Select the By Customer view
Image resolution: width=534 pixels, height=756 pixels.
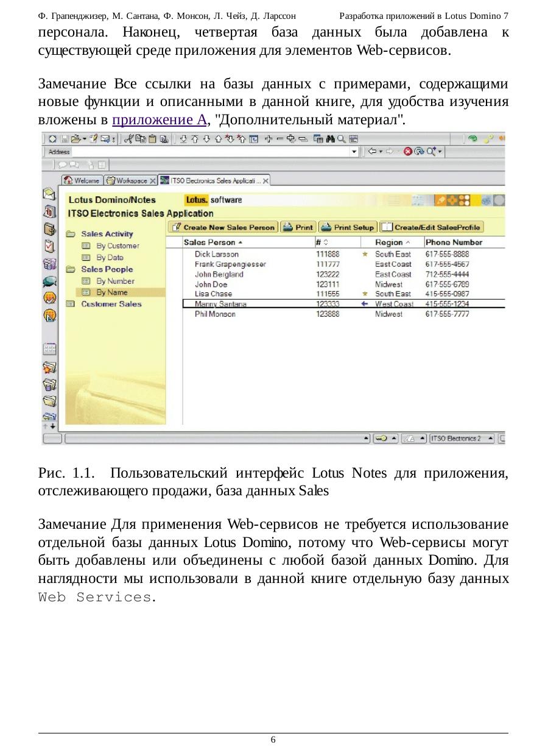tap(118, 246)
